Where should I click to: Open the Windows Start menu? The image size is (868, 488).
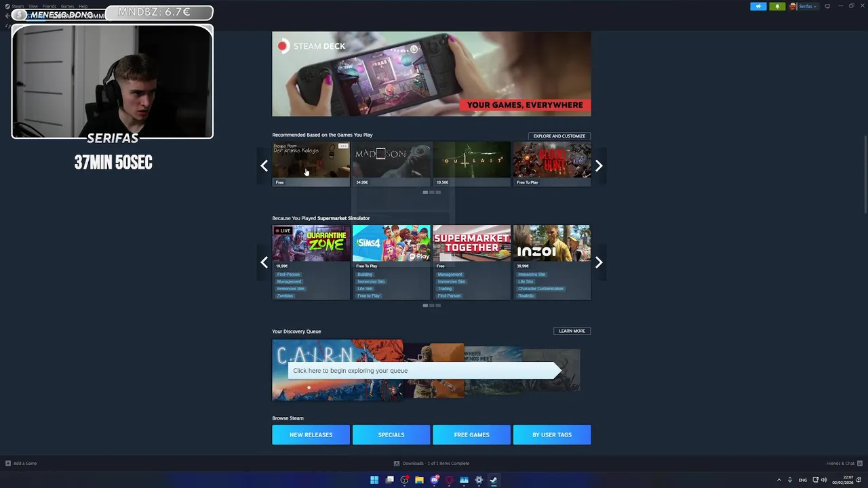click(x=374, y=480)
